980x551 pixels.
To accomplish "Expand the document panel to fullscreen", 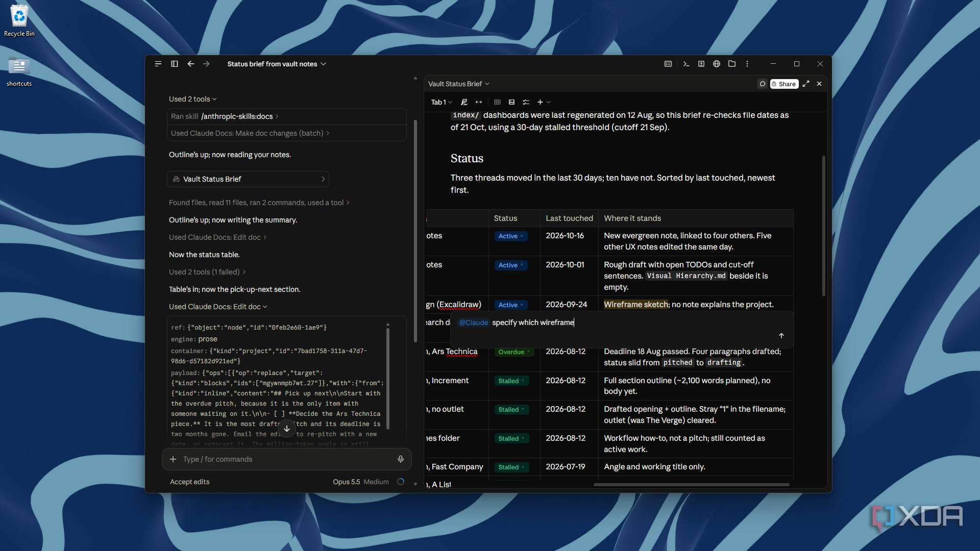I will pos(806,84).
